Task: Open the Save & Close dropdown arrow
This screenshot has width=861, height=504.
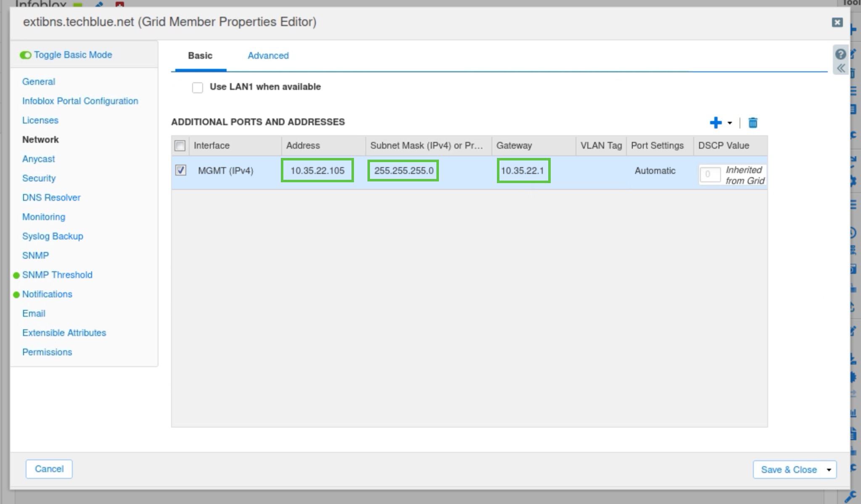Action: tap(829, 470)
